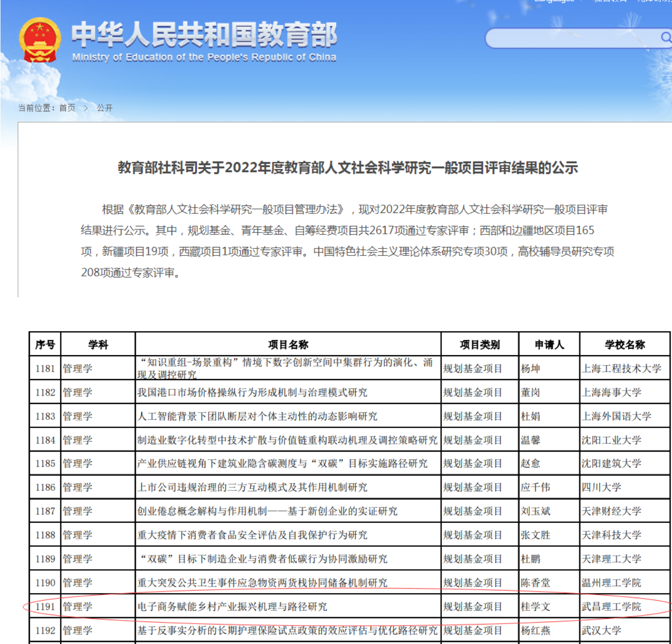The height and width of the screenshot is (644, 672).
Task: Click the national emblem logo
Action: pos(40,40)
